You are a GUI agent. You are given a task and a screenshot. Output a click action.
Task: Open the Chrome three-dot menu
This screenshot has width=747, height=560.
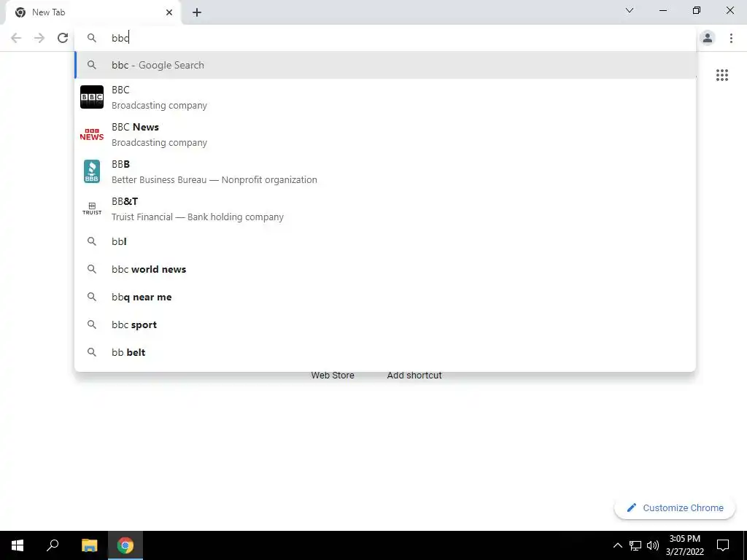click(x=731, y=38)
